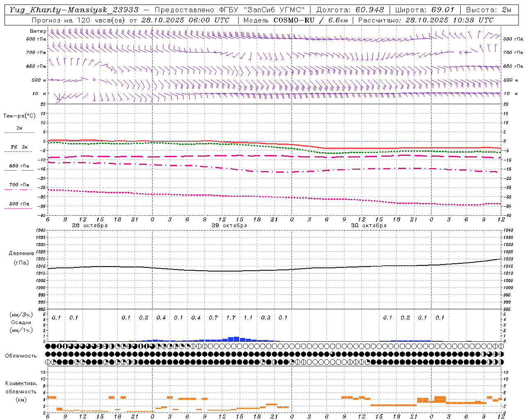Click the Осадки panel label
This screenshot has height=420, width=525.
pos(21,322)
